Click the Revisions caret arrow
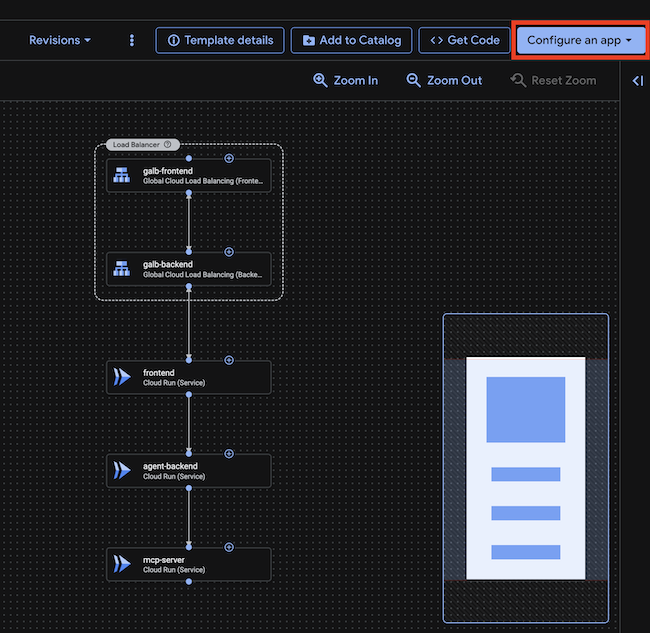 pyautogui.click(x=87, y=40)
